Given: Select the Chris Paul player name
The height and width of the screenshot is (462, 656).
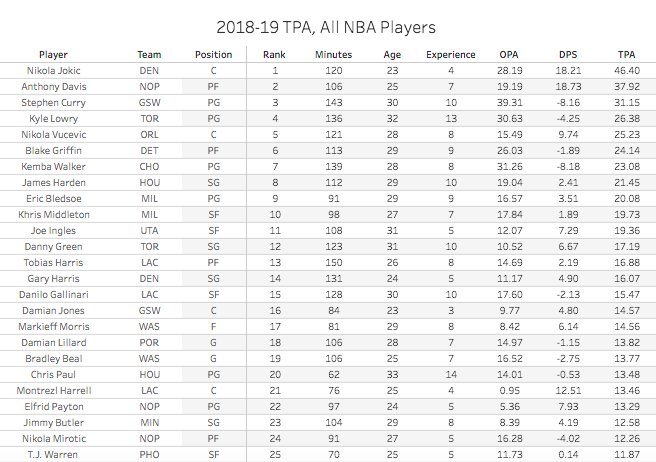Looking at the screenshot, I should 53,373.
